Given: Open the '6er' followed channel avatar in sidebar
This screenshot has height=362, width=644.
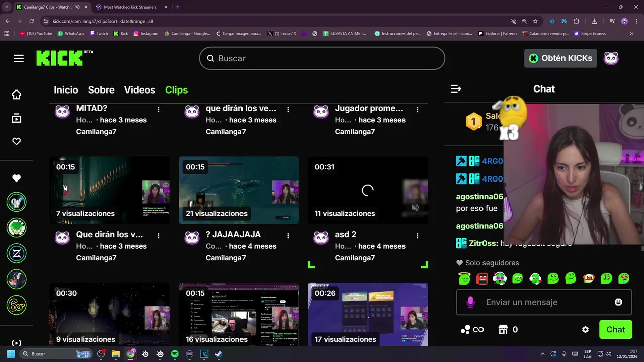Looking at the screenshot, I should (x=17, y=305).
